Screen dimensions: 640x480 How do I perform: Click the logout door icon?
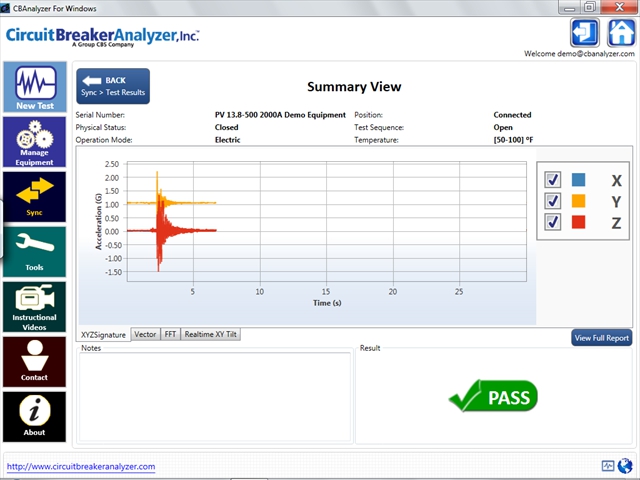point(585,33)
